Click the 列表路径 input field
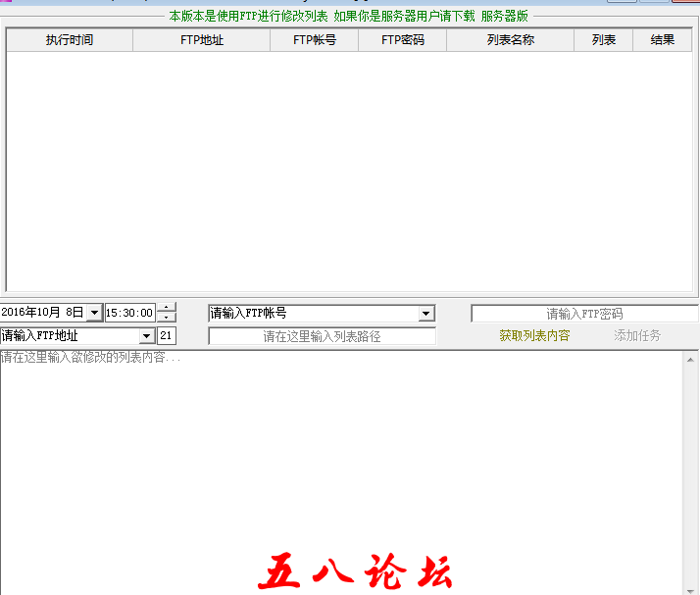 pos(322,336)
